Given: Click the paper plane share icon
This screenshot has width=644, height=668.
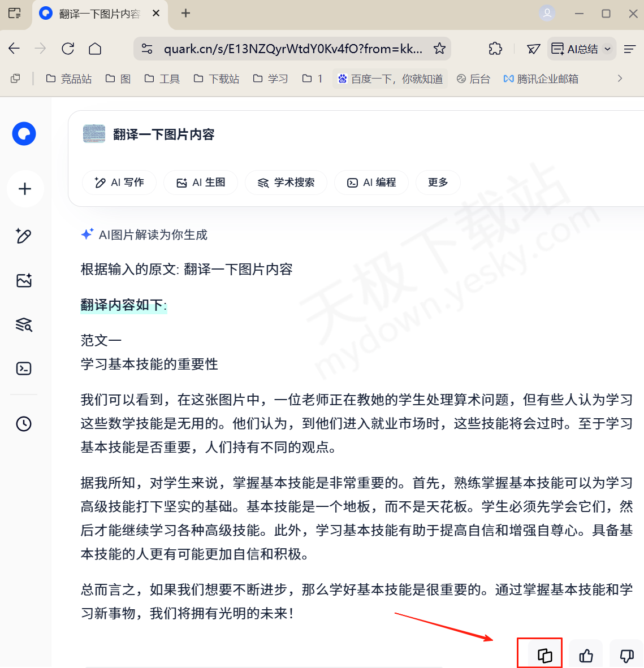Looking at the screenshot, I should [x=533, y=49].
